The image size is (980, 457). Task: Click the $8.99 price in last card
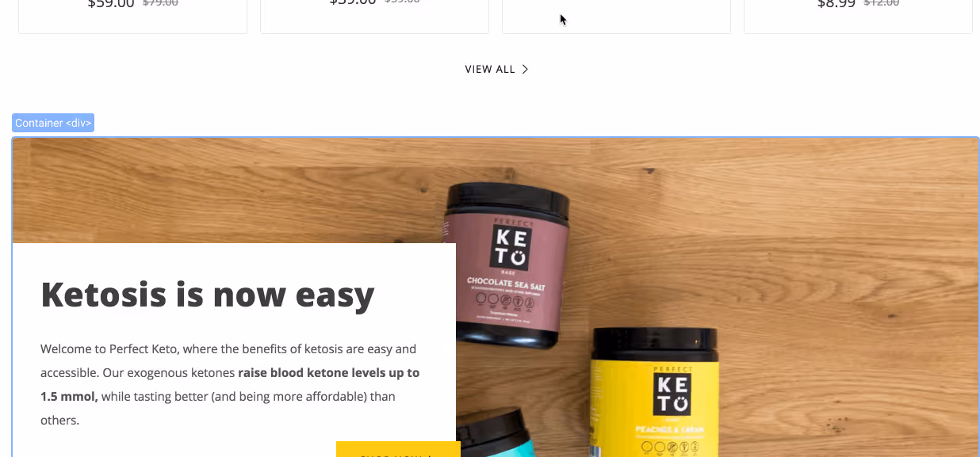836,3
